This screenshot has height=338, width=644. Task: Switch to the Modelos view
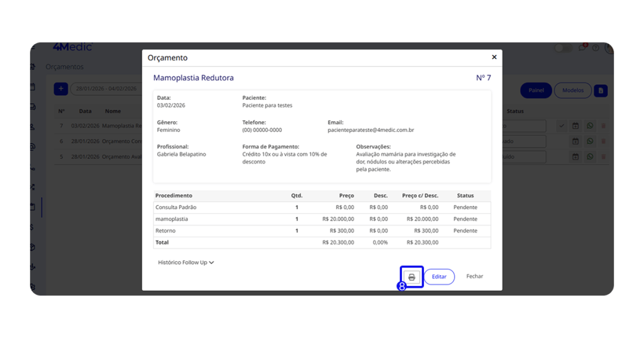point(572,90)
